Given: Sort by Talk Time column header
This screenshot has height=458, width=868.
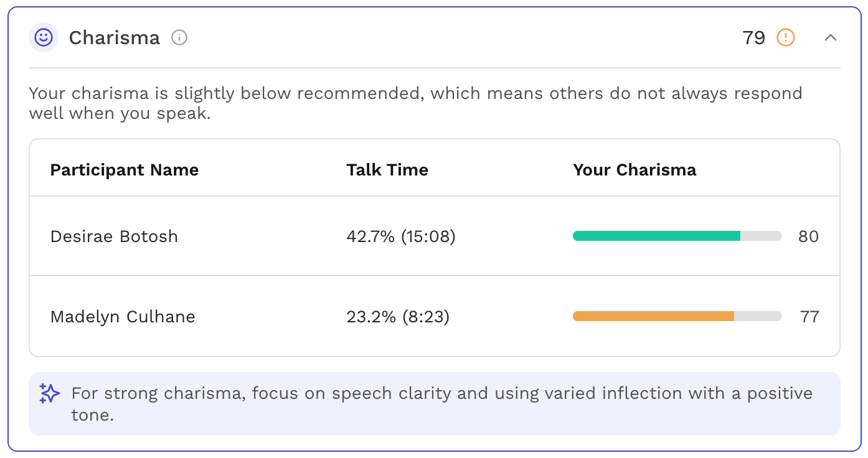Looking at the screenshot, I should pyautogui.click(x=387, y=170).
